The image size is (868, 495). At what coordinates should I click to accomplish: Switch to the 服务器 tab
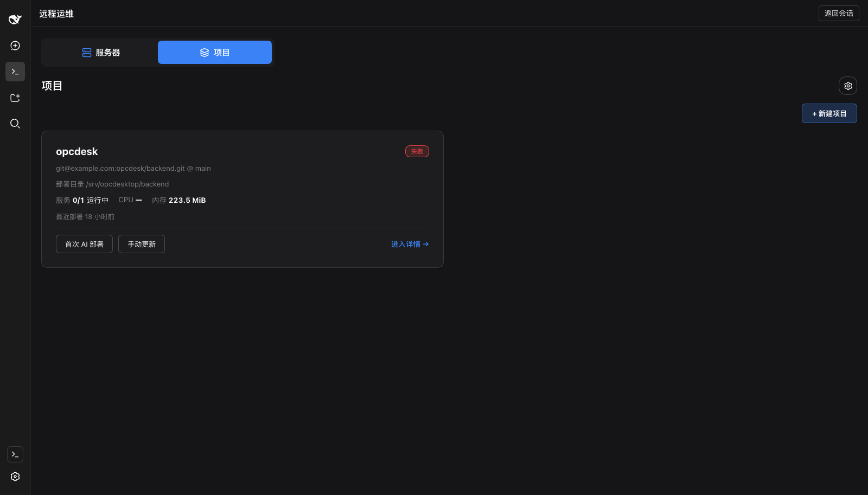[101, 52]
